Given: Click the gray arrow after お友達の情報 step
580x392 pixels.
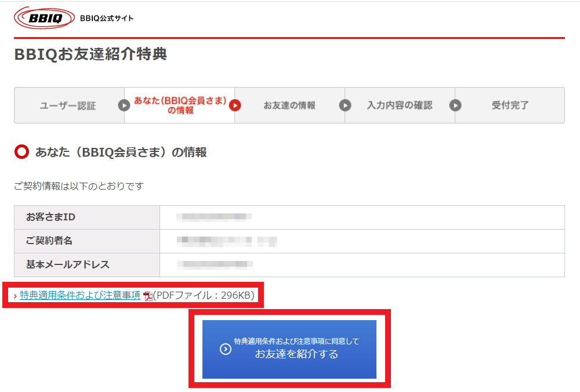Looking at the screenshot, I should click(345, 106).
